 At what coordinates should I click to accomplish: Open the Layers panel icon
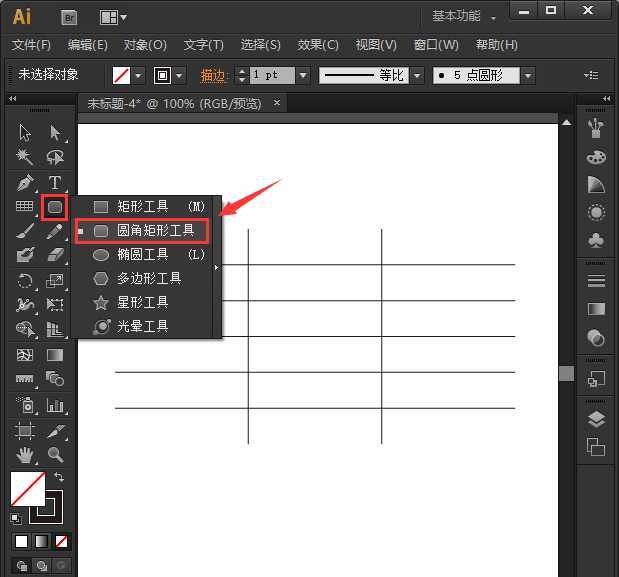coord(596,418)
